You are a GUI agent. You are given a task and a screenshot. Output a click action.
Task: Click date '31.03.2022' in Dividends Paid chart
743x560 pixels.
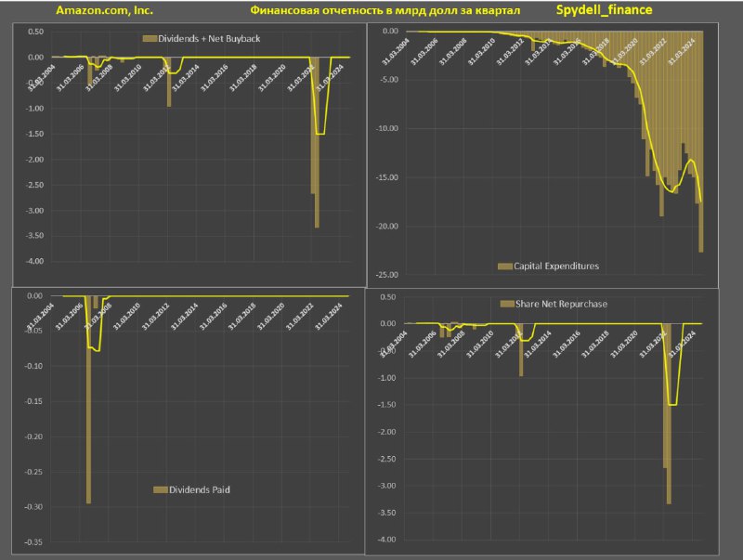299,317
